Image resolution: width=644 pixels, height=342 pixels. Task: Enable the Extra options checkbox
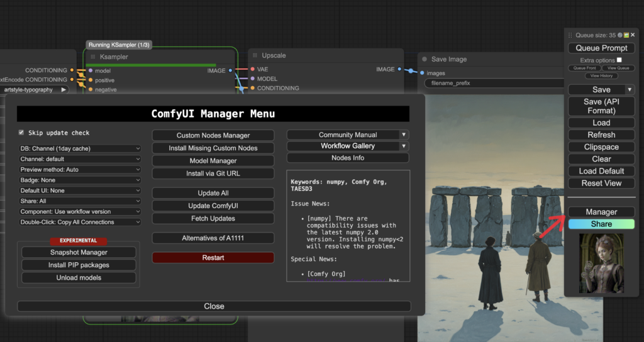[x=619, y=60]
